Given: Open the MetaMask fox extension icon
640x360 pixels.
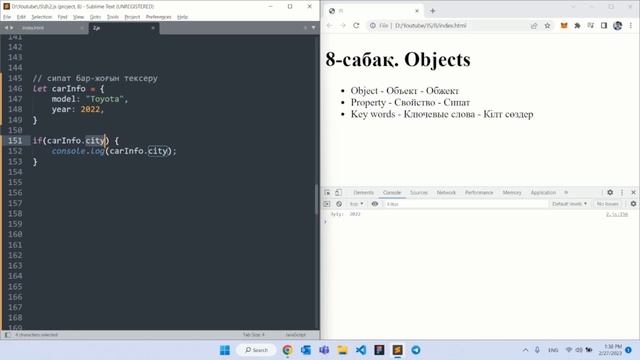Looking at the screenshot, I should click(564, 26).
